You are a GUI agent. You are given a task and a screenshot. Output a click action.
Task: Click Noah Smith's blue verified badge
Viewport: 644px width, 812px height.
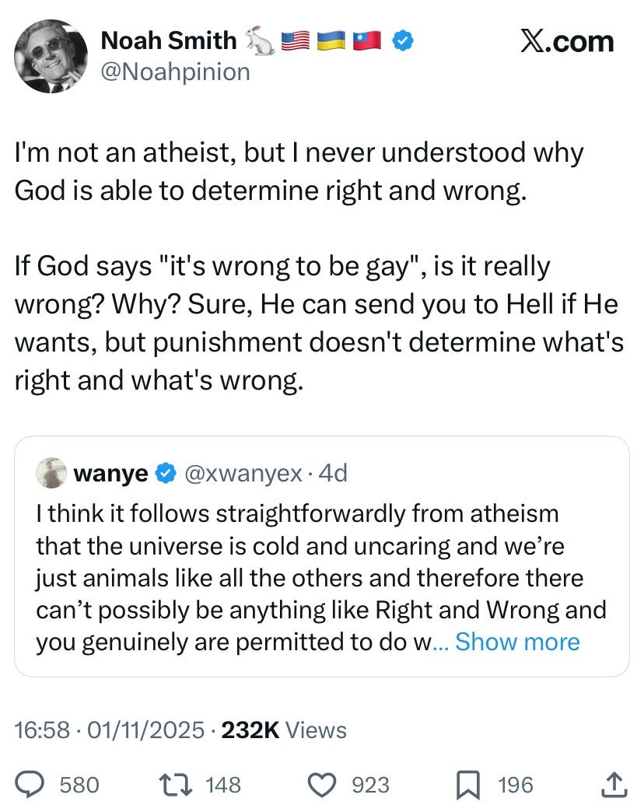(x=401, y=41)
